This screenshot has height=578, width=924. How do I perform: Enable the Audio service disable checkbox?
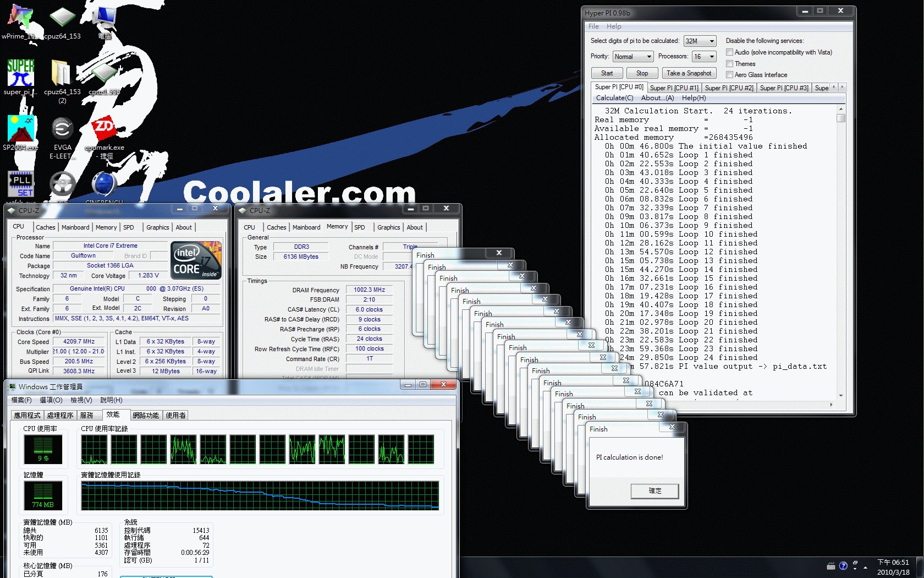[x=729, y=52]
